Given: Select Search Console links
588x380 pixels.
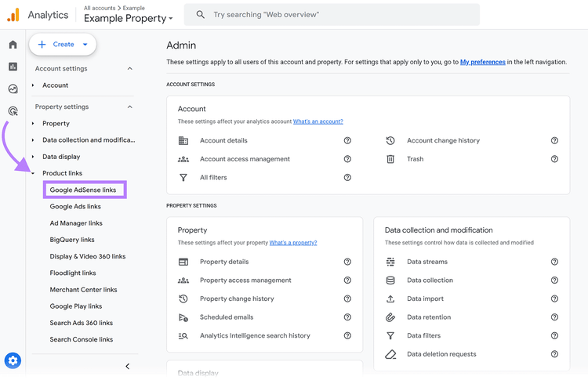Looking at the screenshot, I should coord(82,339).
